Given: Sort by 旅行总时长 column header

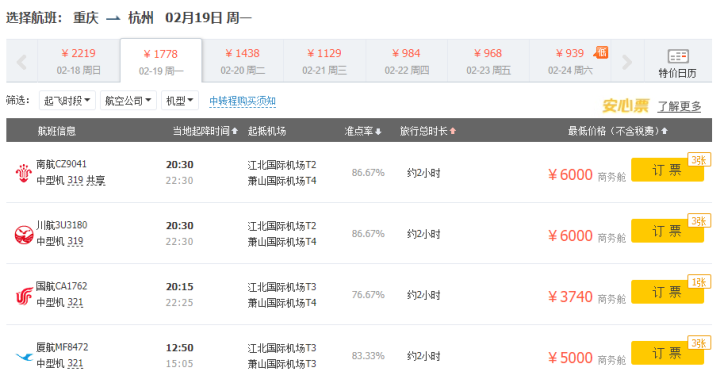Looking at the screenshot, I should tap(428, 131).
